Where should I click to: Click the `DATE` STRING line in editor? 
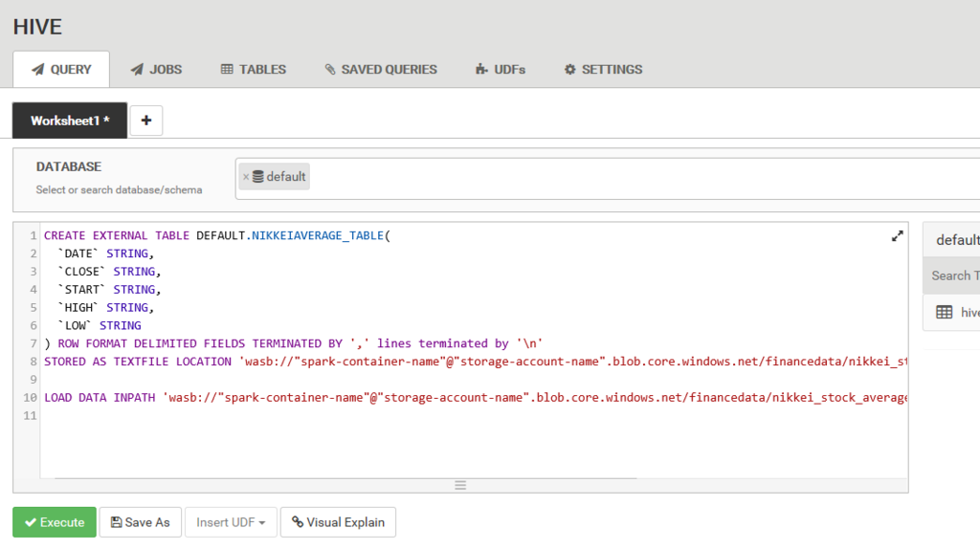[106, 253]
